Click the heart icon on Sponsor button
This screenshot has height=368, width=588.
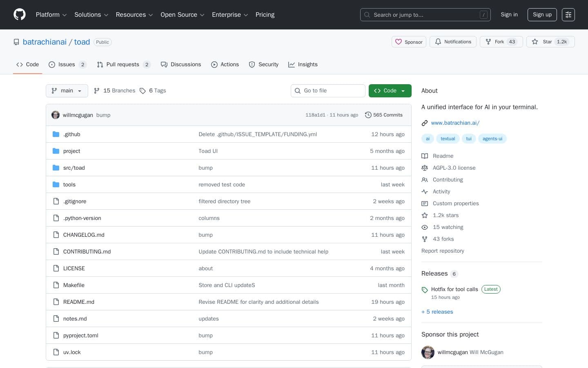(399, 42)
